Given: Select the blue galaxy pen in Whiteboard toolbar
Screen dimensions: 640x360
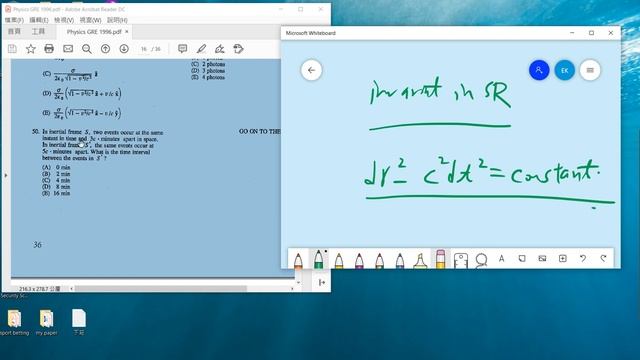Looking at the screenshot, I should click(400, 260).
